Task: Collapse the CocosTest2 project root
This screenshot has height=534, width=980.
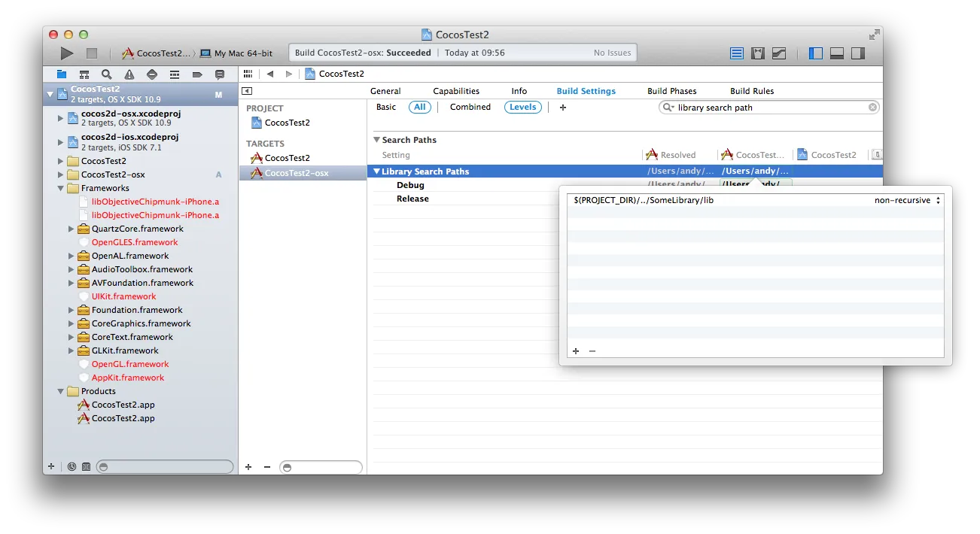Action: pos(50,94)
